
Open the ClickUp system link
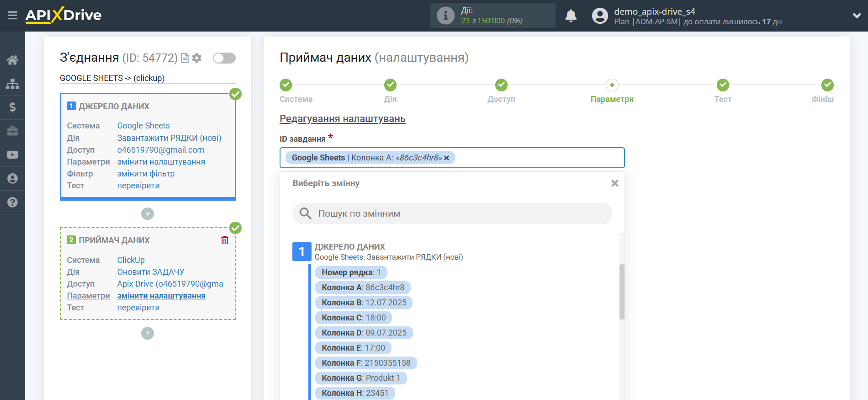[131, 260]
